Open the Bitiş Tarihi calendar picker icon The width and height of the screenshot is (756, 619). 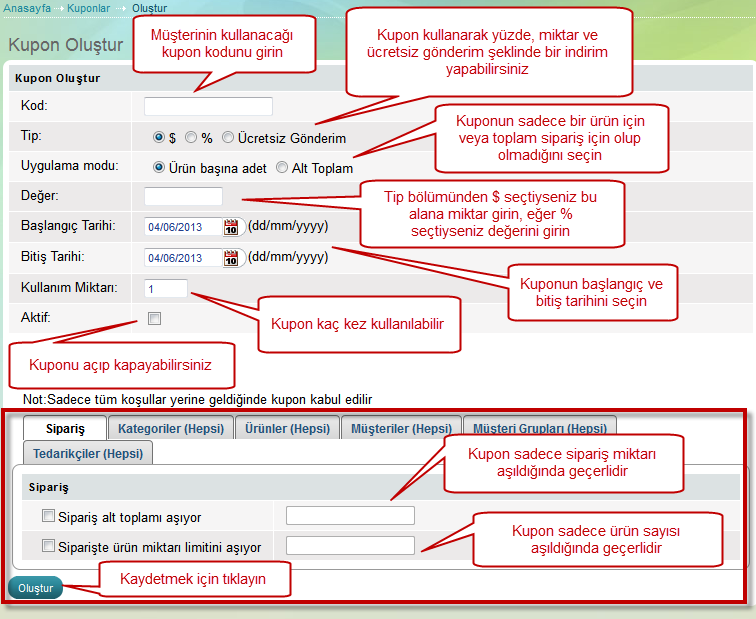tap(232, 258)
